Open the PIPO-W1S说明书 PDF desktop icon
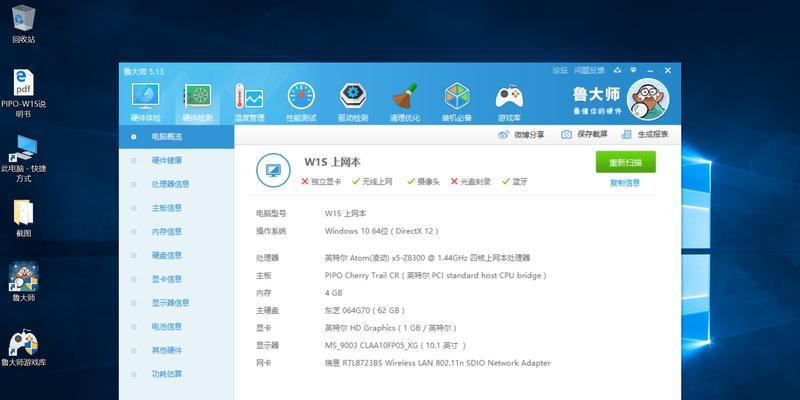 23,93
